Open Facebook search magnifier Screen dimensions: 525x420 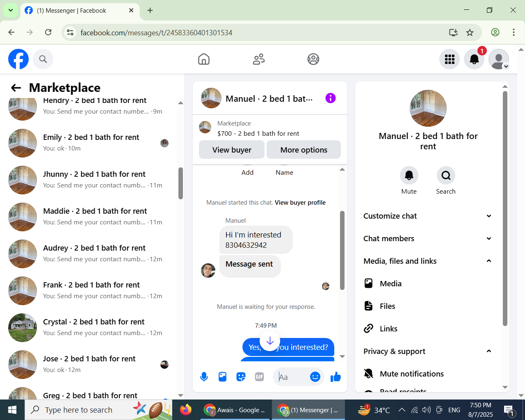pyautogui.click(x=43, y=59)
